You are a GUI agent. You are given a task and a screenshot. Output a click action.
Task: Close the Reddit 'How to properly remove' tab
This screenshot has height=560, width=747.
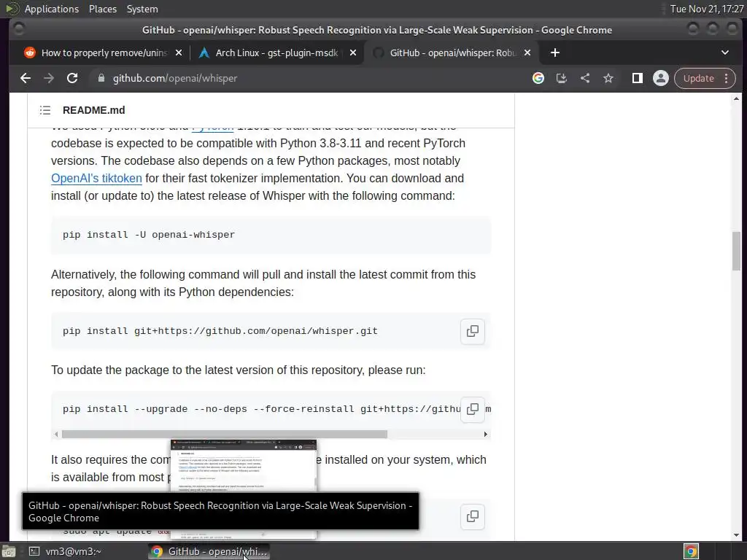pos(179,52)
